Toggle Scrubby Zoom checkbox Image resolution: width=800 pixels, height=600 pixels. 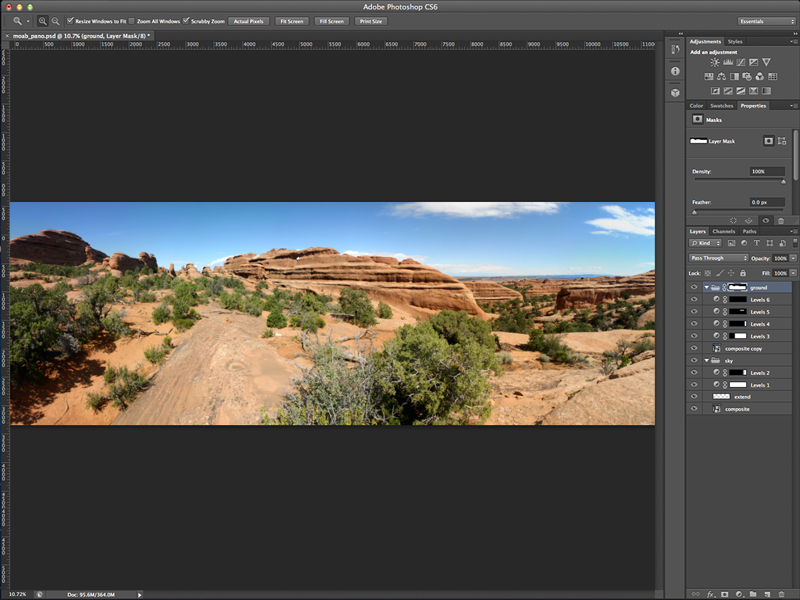coord(186,21)
